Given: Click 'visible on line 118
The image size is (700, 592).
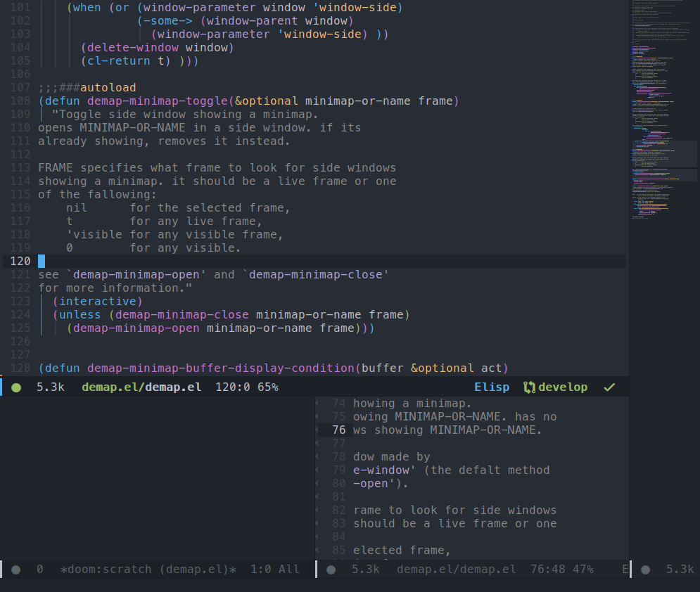Looking at the screenshot, I should coord(94,235).
